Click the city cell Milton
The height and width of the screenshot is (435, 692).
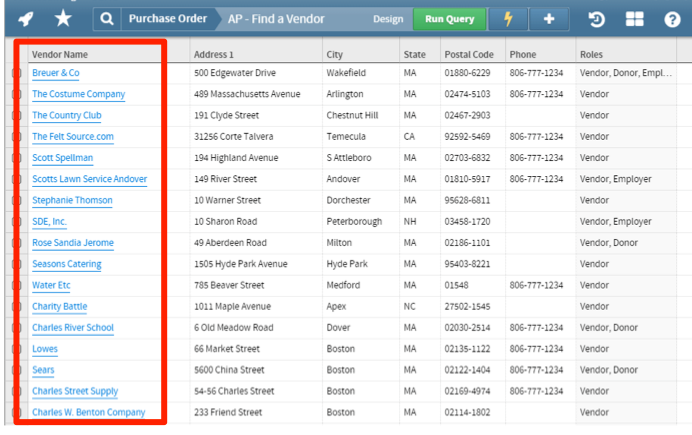pos(339,243)
